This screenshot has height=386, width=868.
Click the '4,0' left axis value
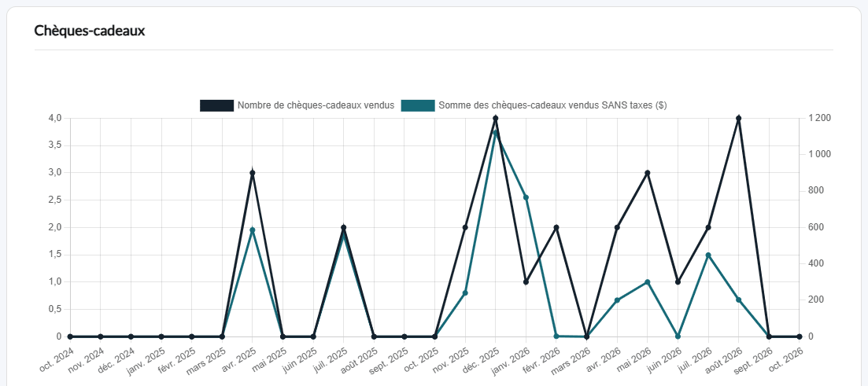[55, 119]
